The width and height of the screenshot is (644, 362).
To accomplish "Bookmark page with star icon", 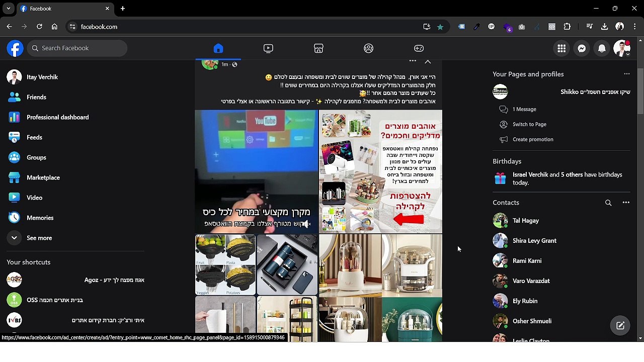I will point(440,27).
